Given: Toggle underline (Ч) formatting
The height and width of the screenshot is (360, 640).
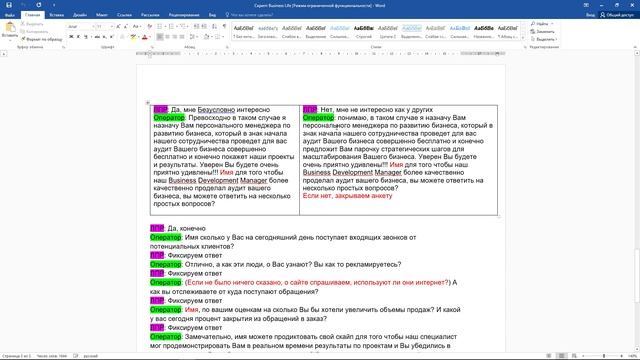Looking at the screenshot, I should click(x=86, y=37).
